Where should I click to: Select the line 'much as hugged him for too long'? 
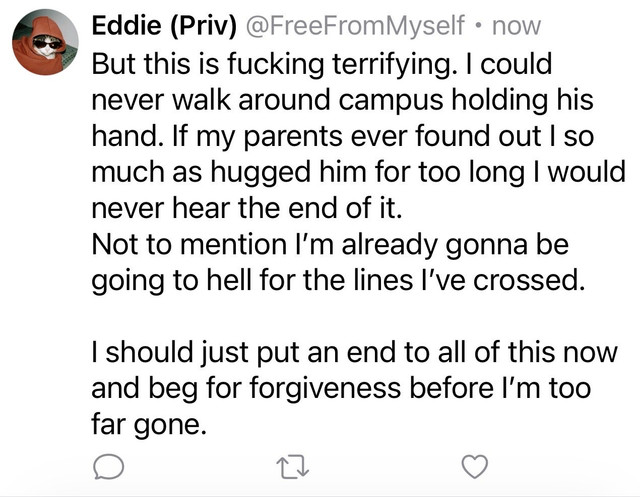tap(308, 172)
